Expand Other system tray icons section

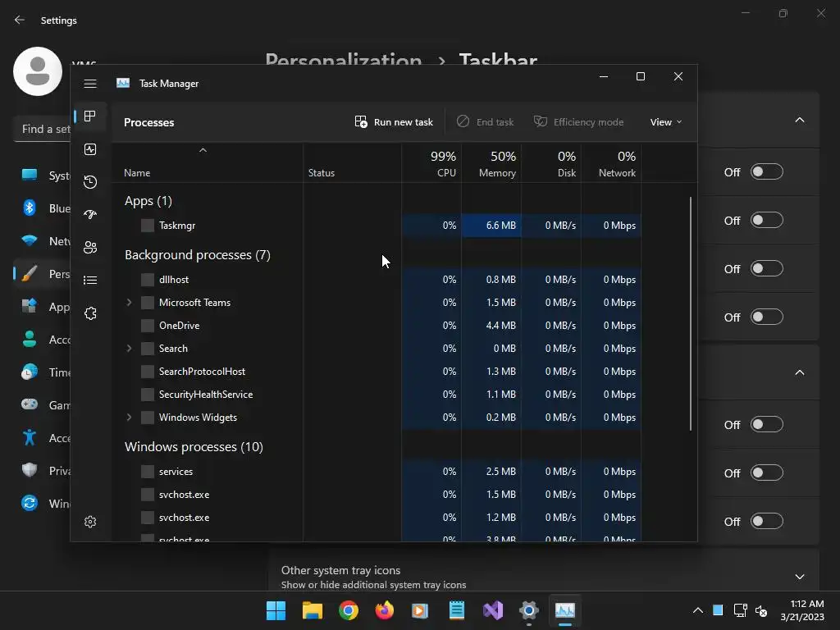[800, 577]
